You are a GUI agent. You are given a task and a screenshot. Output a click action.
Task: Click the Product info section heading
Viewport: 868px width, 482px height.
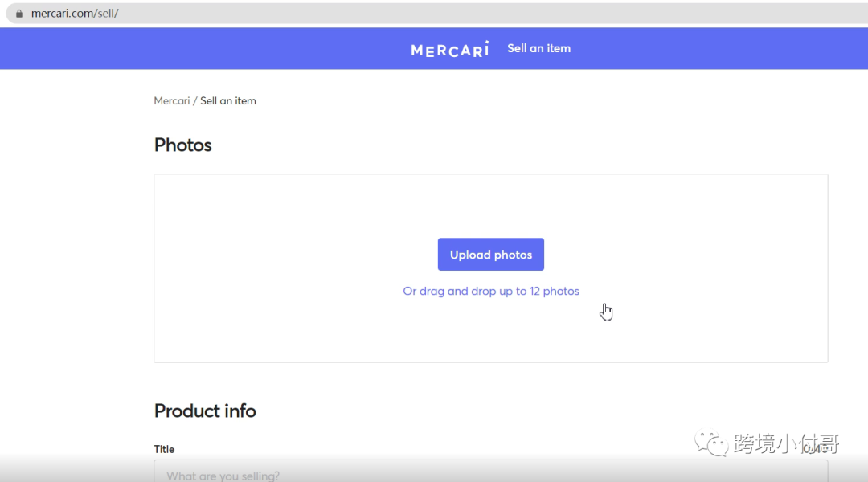[x=205, y=411]
